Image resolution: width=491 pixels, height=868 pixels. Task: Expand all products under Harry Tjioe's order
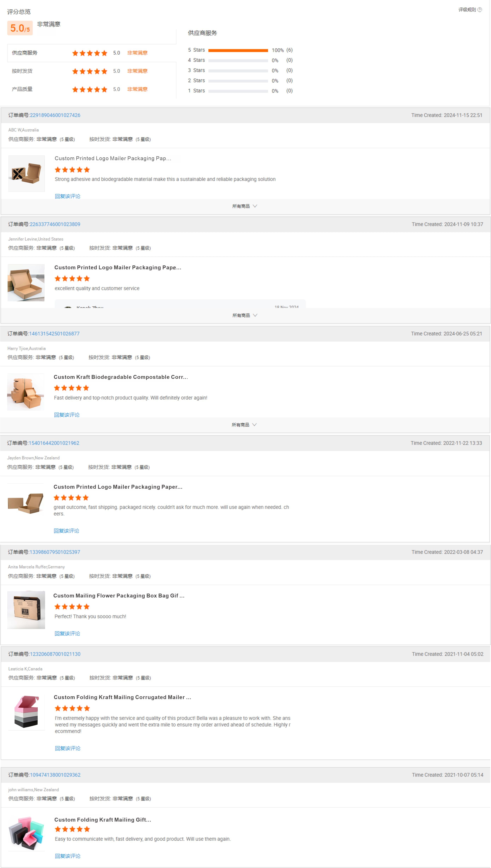(244, 425)
